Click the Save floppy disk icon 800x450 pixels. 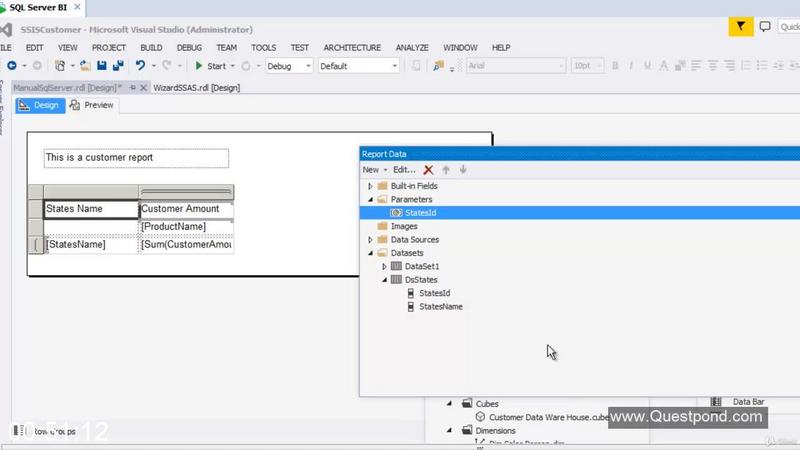click(102, 66)
